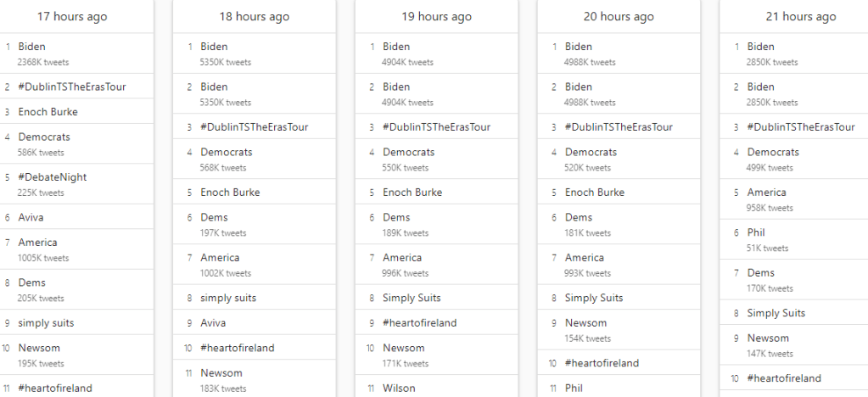868x397 pixels.
Task: Open #DebateNight trend in 17 hours ago list
Action: [x=52, y=177]
